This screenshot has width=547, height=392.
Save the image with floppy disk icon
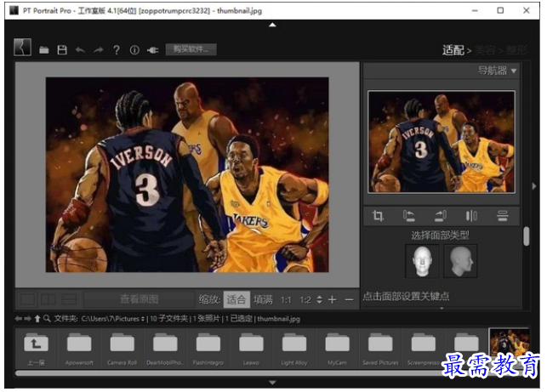pyautogui.click(x=62, y=50)
